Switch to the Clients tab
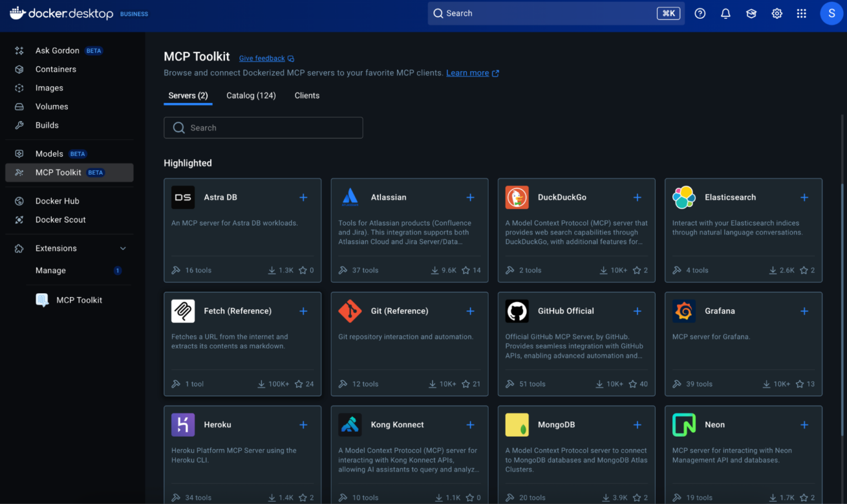847x504 pixels. click(307, 95)
